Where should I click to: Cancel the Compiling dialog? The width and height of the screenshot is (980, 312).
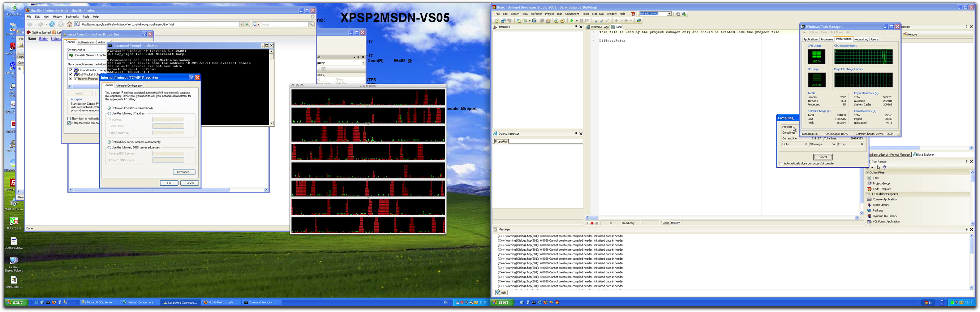point(822,157)
